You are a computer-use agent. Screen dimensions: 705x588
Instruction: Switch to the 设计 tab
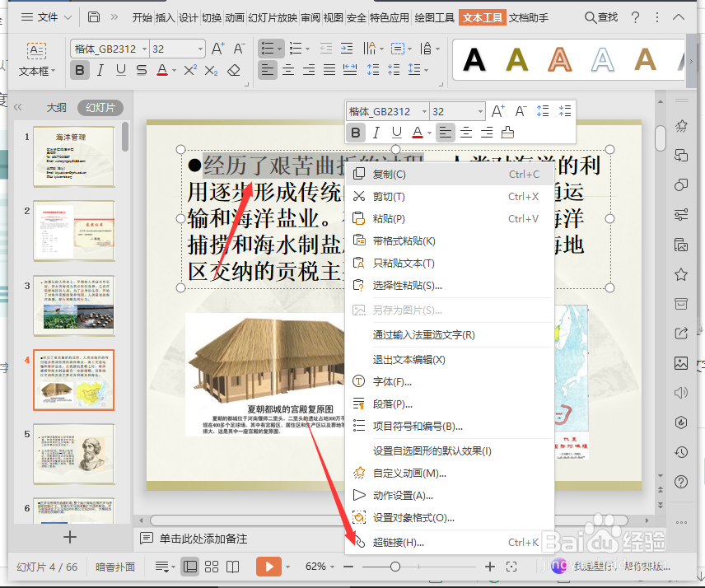coord(188,17)
